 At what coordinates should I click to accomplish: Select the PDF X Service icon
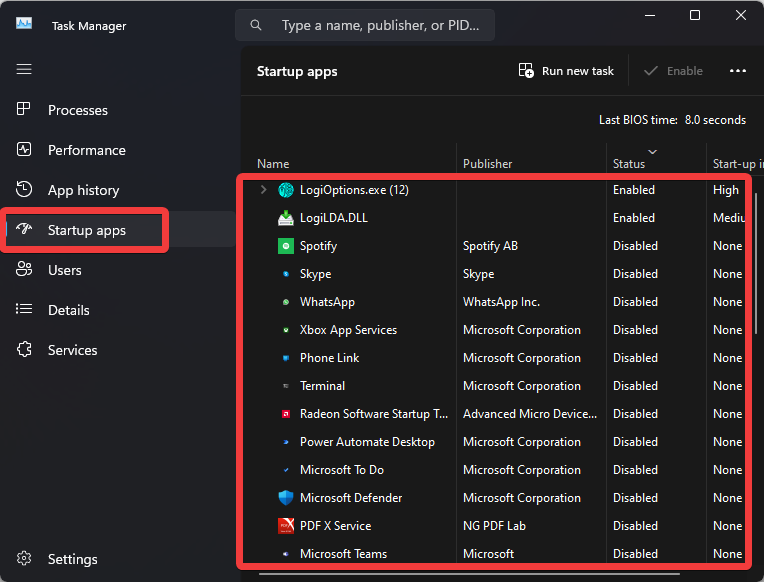[x=286, y=526]
